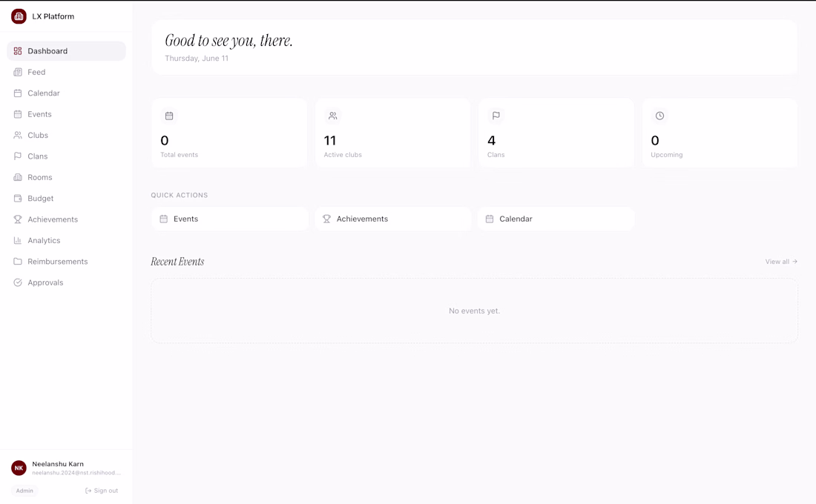Viewport: 816px width, 504px height.
Task: Go to Budget
Action: (66, 198)
